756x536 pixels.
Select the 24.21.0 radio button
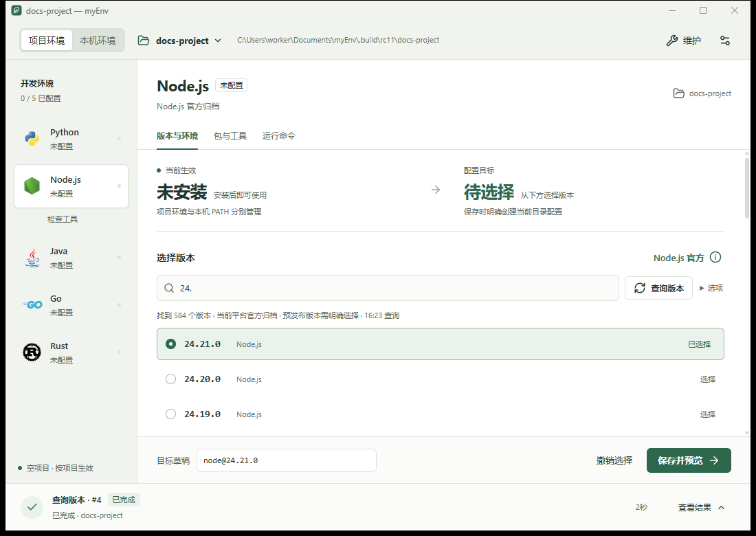pyautogui.click(x=170, y=344)
